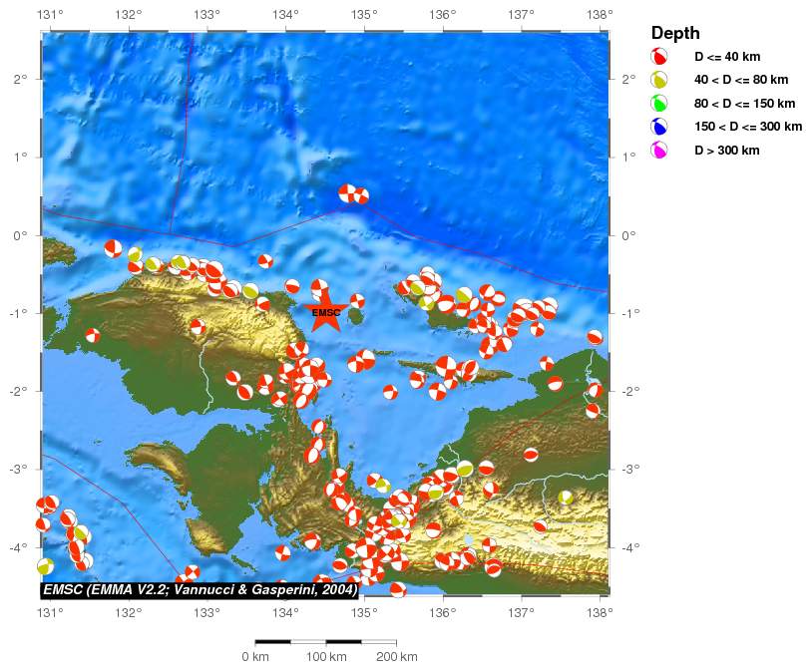Select the lone red beachball near 137°, -2.8°
The image size is (812, 671).
tap(531, 455)
